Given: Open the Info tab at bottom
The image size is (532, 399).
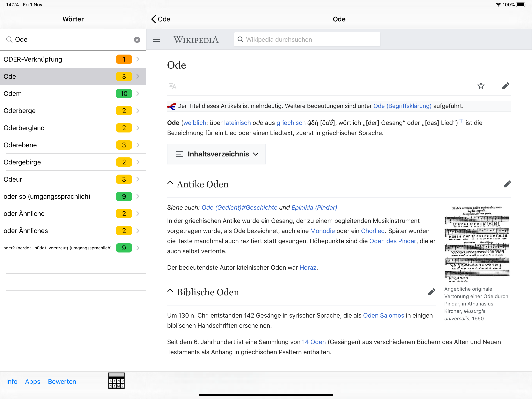Looking at the screenshot, I should tap(12, 381).
